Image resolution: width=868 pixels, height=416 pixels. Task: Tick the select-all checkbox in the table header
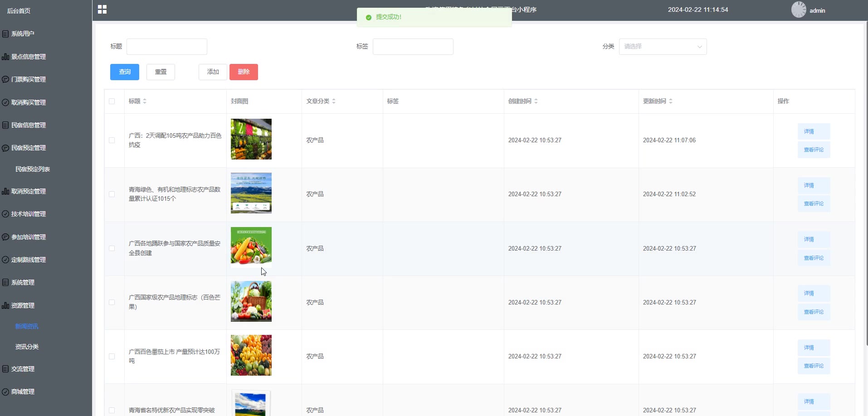pyautogui.click(x=112, y=101)
